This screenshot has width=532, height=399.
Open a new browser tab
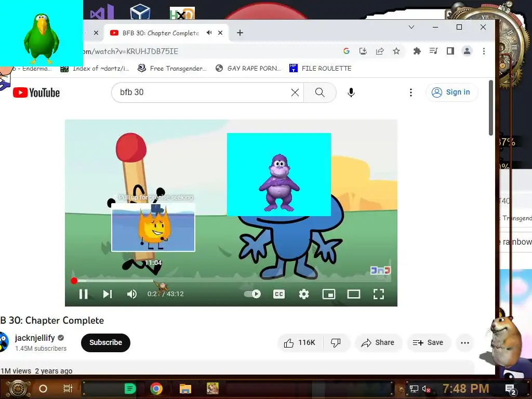(240, 33)
